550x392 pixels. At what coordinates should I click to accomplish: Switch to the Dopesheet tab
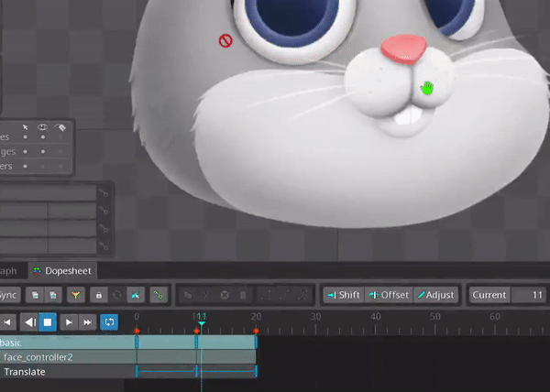62,271
